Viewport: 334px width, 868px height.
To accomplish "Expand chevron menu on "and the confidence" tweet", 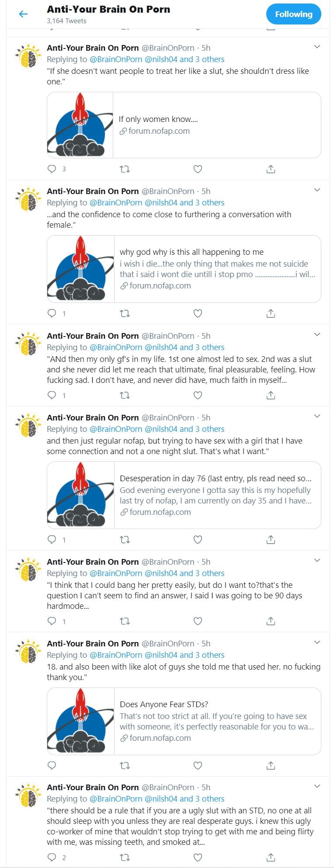I will (317, 190).
